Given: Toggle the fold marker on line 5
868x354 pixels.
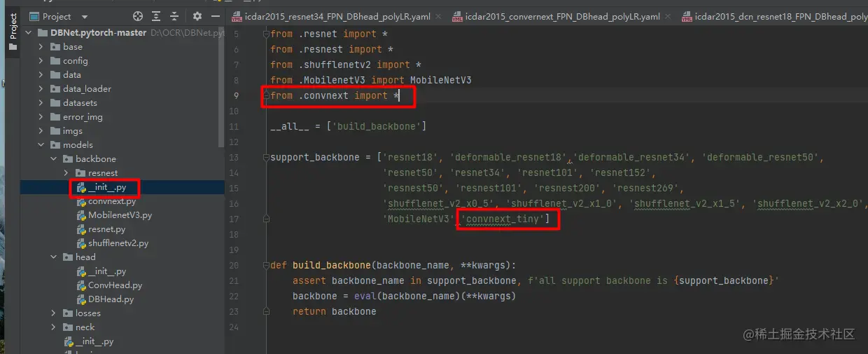Looking at the screenshot, I should [266, 34].
